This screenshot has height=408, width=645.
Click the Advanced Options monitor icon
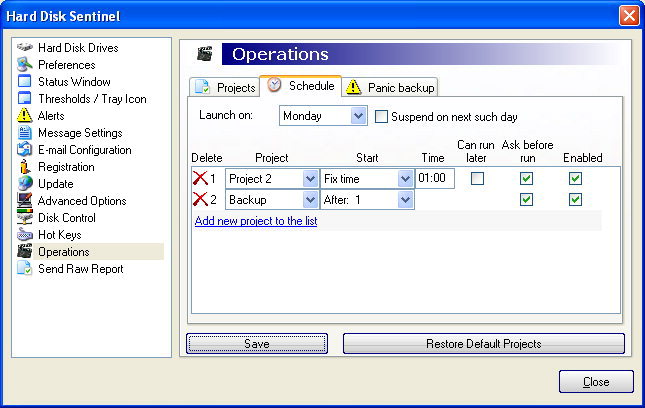tap(25, 200)
